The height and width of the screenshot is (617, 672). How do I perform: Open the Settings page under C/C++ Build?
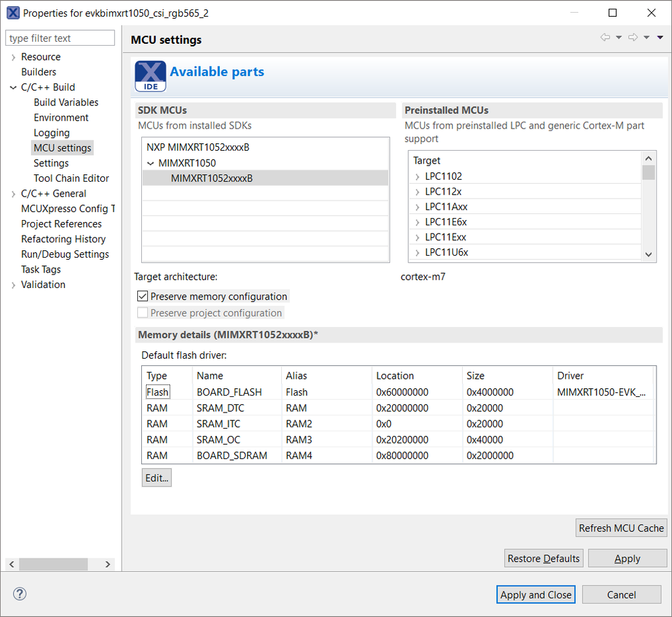(51, 164)
